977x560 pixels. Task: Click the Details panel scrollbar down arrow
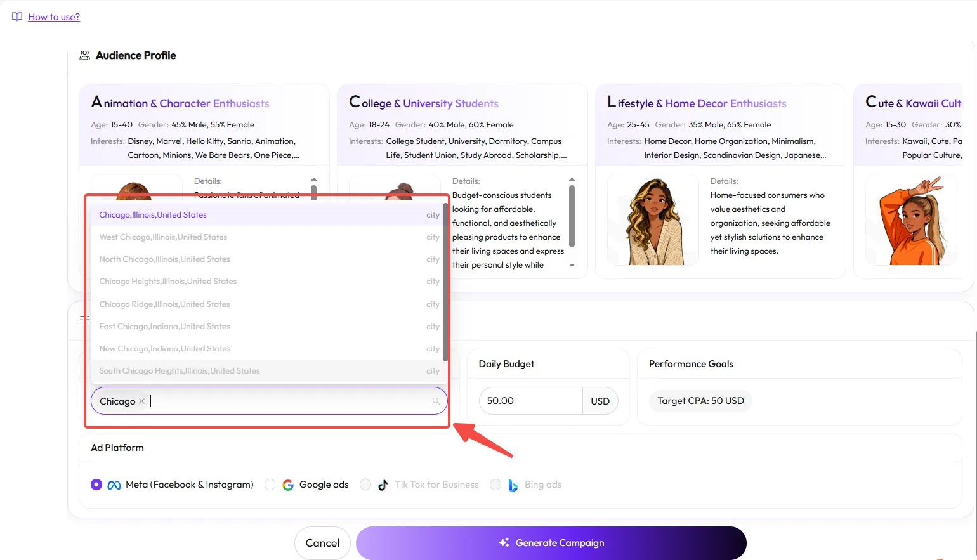pyautogui.click(x=571, y=265)
